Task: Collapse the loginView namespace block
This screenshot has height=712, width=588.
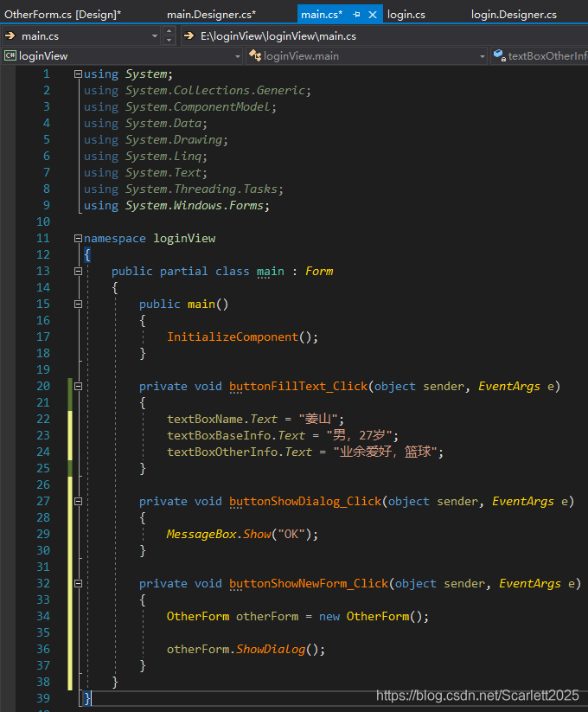Action: [x=78, y=238]
